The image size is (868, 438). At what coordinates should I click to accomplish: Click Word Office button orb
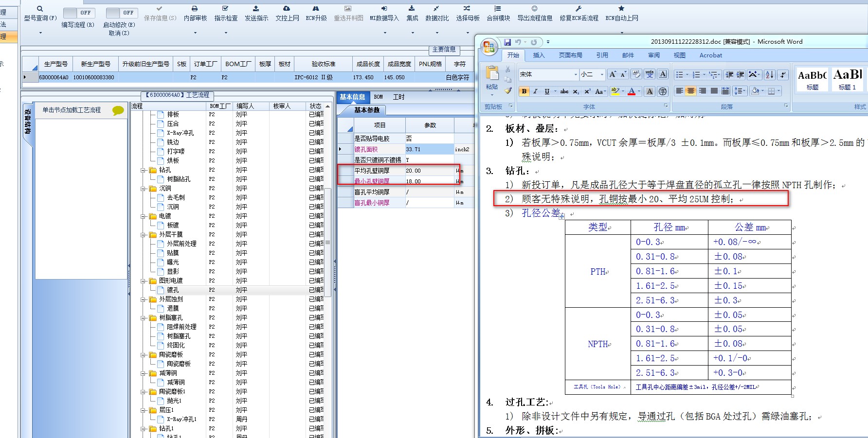point(489,47)
